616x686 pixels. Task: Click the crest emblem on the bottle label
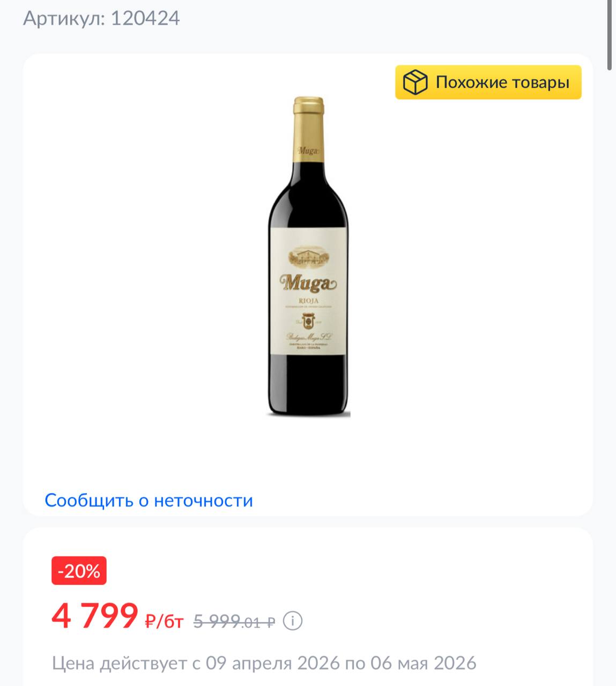(x=308, y=322)
